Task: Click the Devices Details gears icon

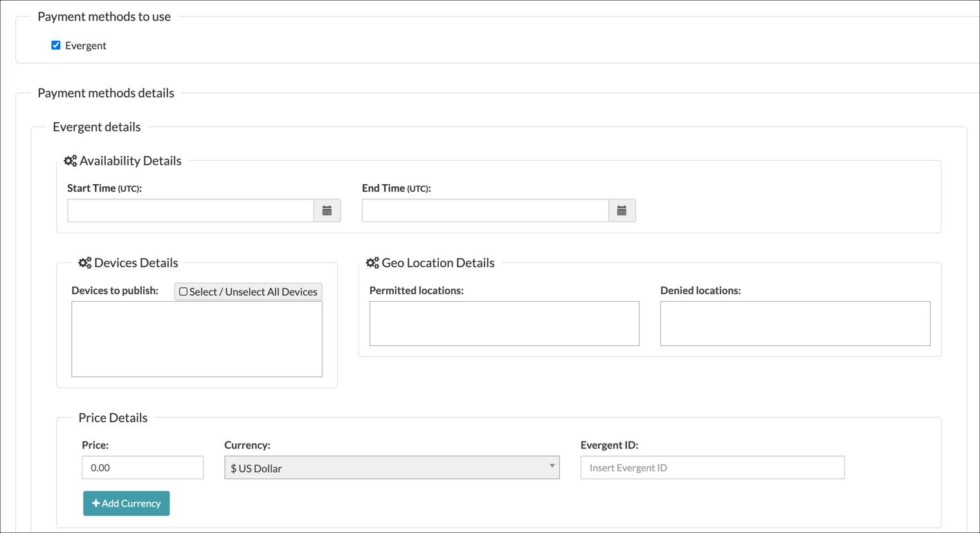Action: 85,263
